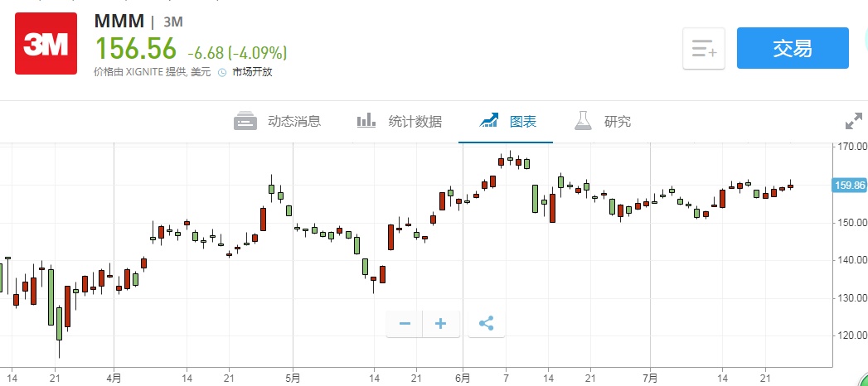The width and height of the screenshot is (868, 386).
Task: Add MMM to watchlist icon
Action: click(x=704, y=49)
